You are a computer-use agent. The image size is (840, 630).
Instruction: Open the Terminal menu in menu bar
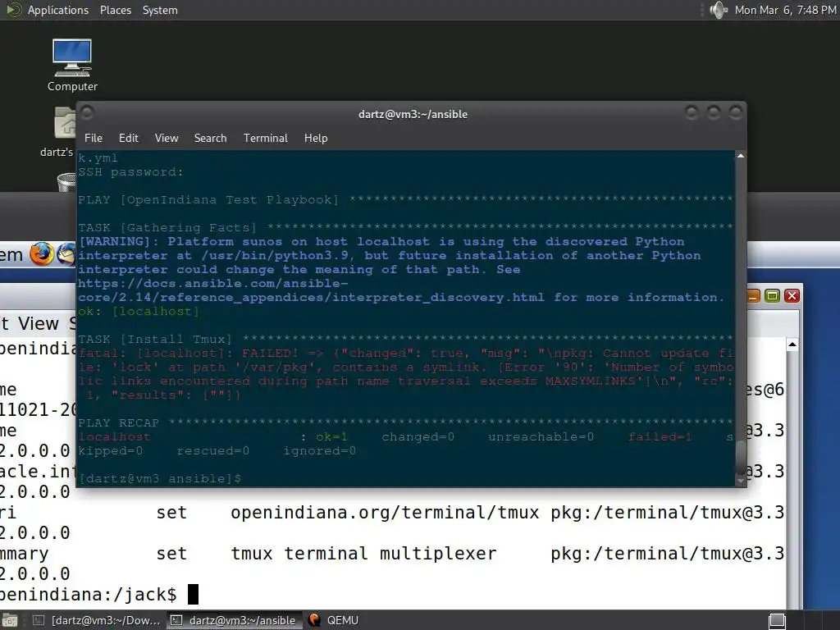265,138
